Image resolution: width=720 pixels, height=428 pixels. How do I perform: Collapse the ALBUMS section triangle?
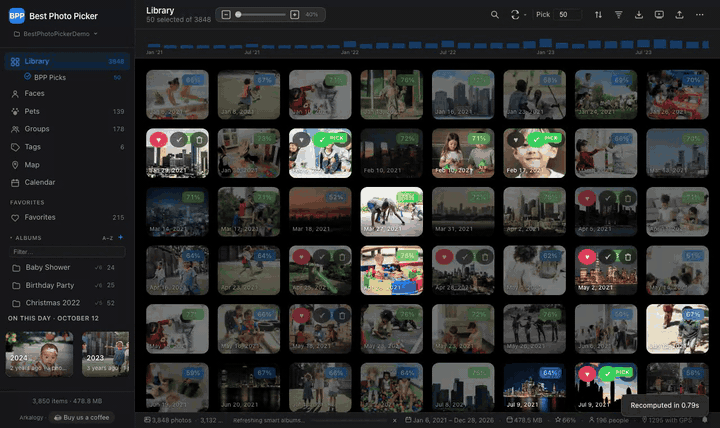[x=11, y=238]
